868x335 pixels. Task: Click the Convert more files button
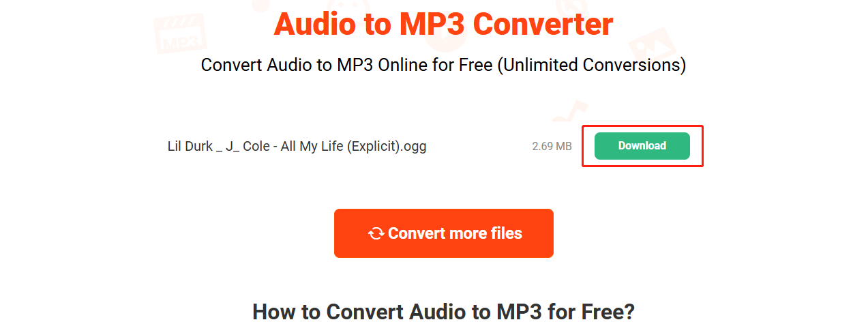(443, 233)
